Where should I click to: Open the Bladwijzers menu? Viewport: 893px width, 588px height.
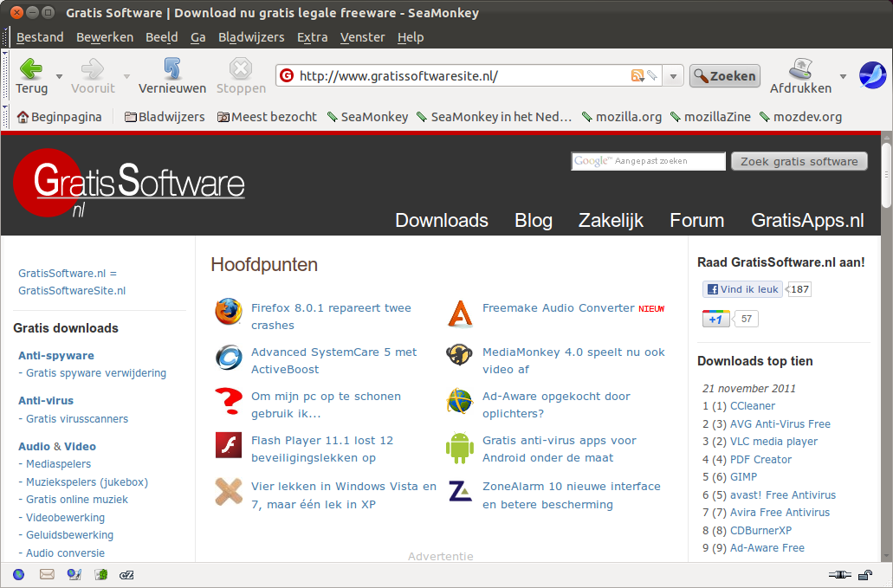click(x=251, y=37)
